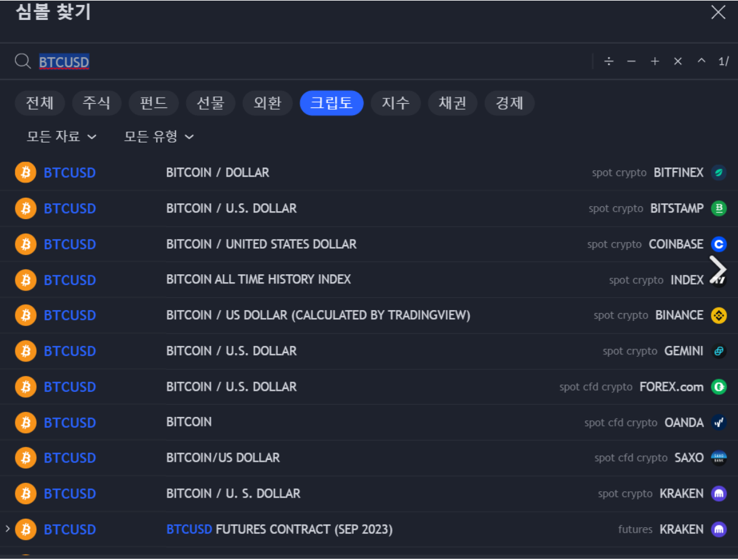
Task: Click the GEMINI exchange name
Action: click(684, 351)
